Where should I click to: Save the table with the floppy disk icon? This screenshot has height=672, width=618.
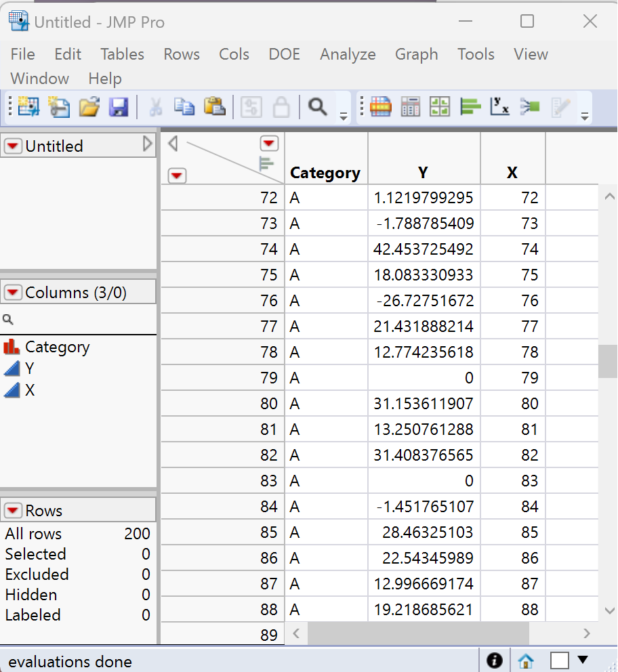point(119,107)
